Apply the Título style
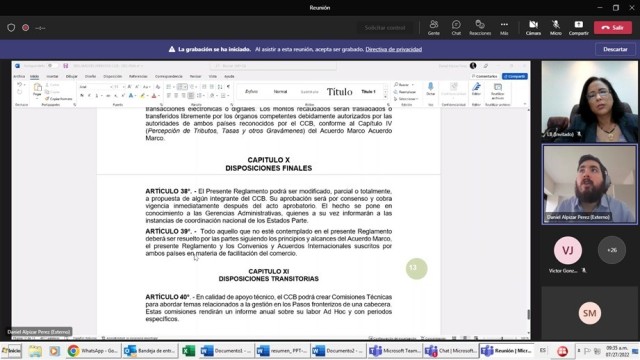Screen dimensions: 640x360 tap(339, 92)
